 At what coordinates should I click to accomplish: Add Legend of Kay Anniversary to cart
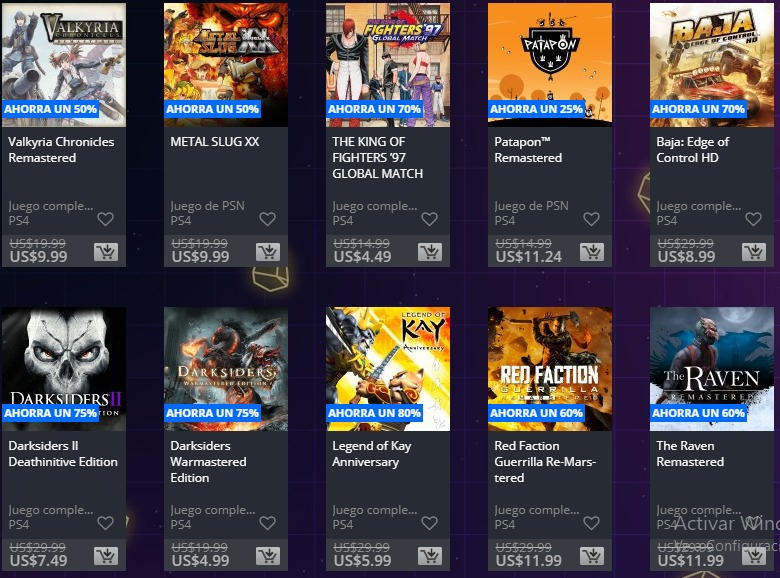point(430,556)
